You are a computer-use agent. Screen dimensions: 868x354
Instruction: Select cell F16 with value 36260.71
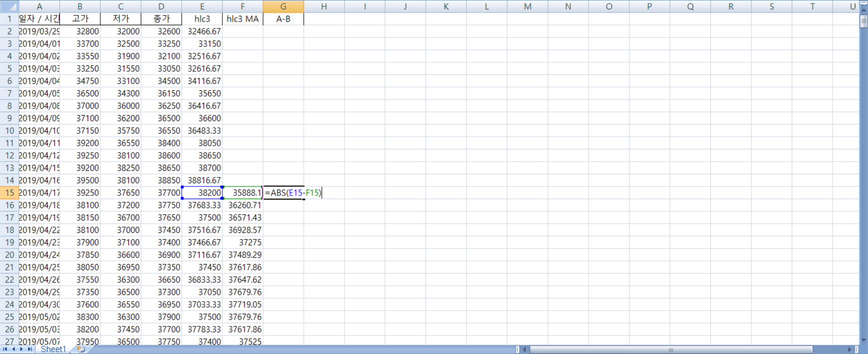(x=242, y=205)
